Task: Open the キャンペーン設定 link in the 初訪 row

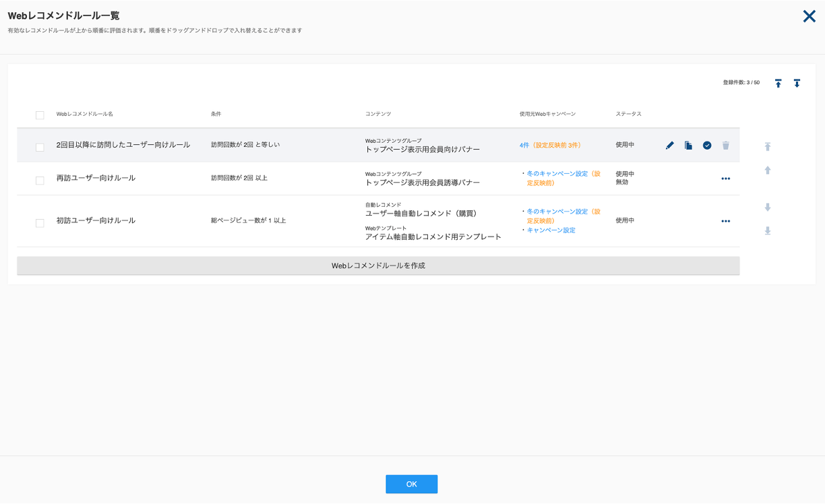Action: [551, 230]
